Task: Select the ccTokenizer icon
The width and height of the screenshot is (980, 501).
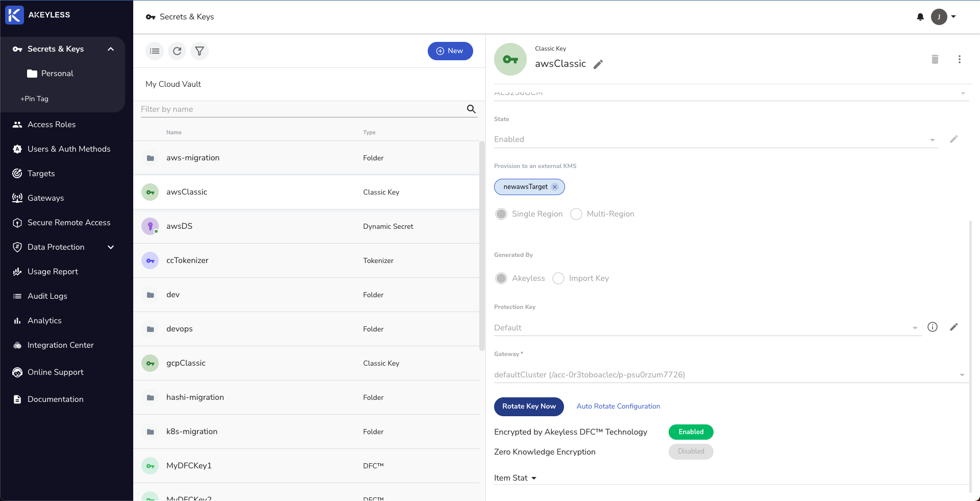Action: 150,260
